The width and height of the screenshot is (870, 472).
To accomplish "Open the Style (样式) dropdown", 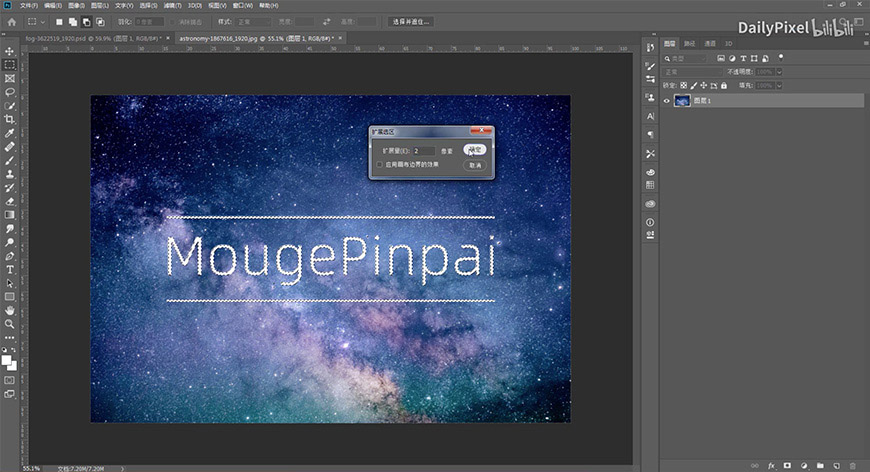I will pyautogui.click(x=254, y=22).
